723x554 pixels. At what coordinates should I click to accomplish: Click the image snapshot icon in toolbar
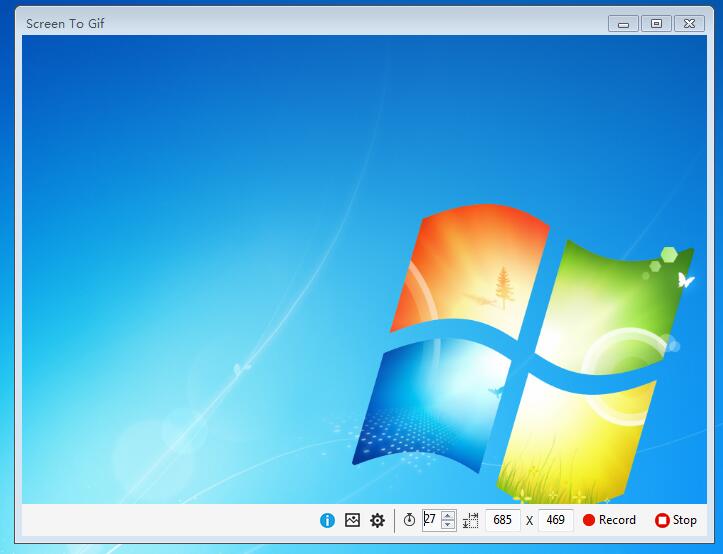pos(352,520)
